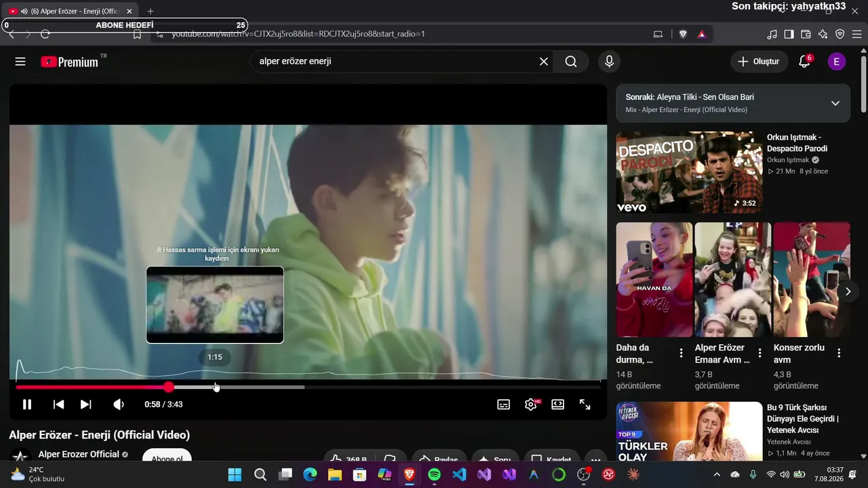Open the weather widget showing 24°C
868x488 pixels.
coord(38,474)
